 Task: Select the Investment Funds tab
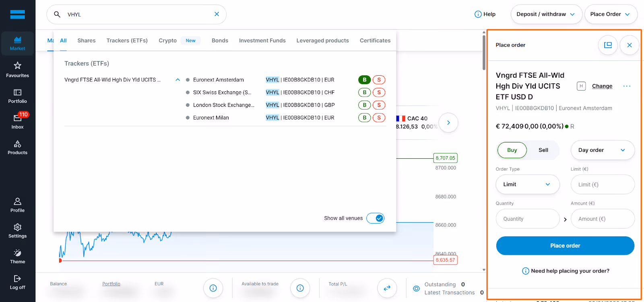[x=262, y=41]
